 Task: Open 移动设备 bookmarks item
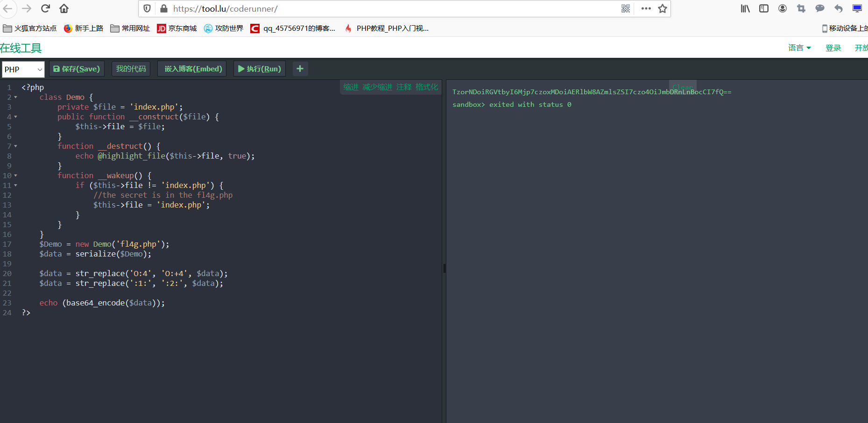click(844, 28)
